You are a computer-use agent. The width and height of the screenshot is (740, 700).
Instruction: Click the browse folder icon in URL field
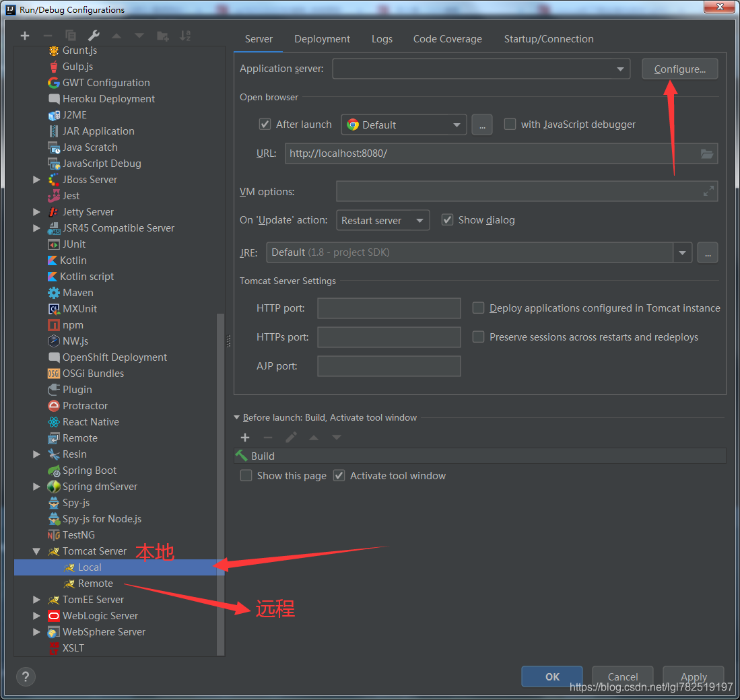tap(706, 153)
